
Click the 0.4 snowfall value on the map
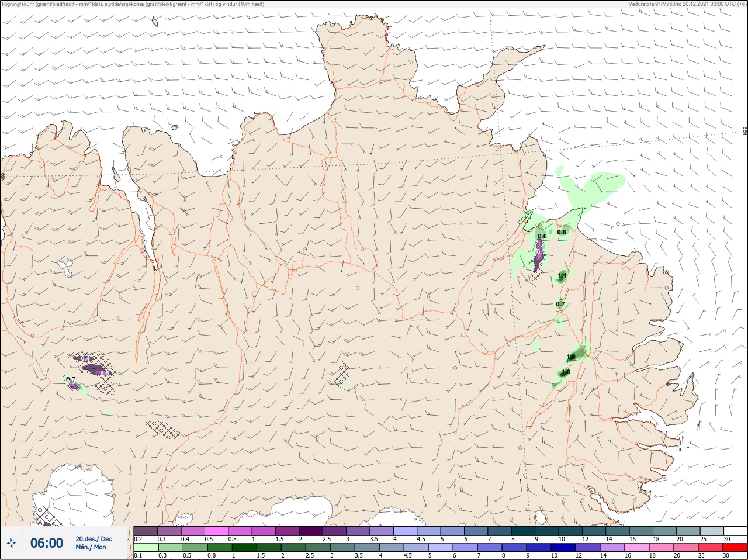85,358
